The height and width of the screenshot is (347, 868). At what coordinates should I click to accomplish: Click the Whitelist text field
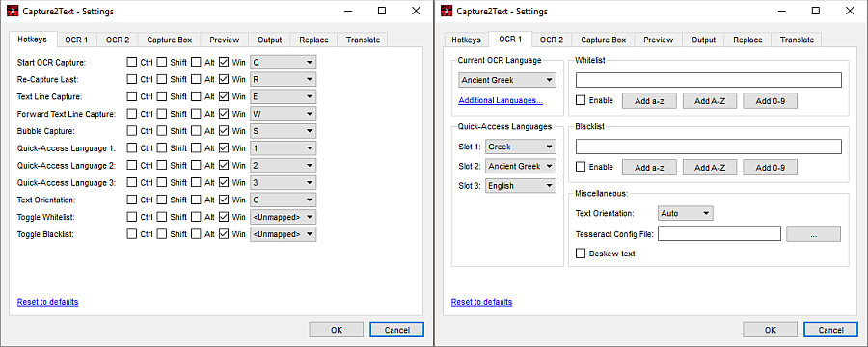(709, 80)
